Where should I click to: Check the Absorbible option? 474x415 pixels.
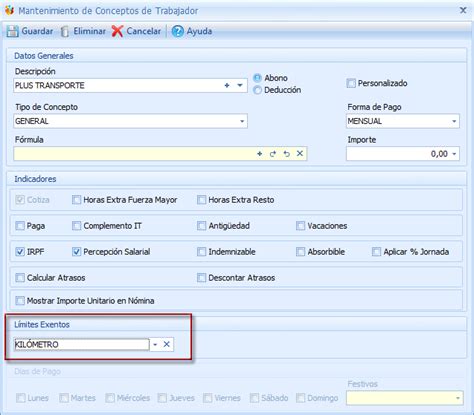[300, 252]
